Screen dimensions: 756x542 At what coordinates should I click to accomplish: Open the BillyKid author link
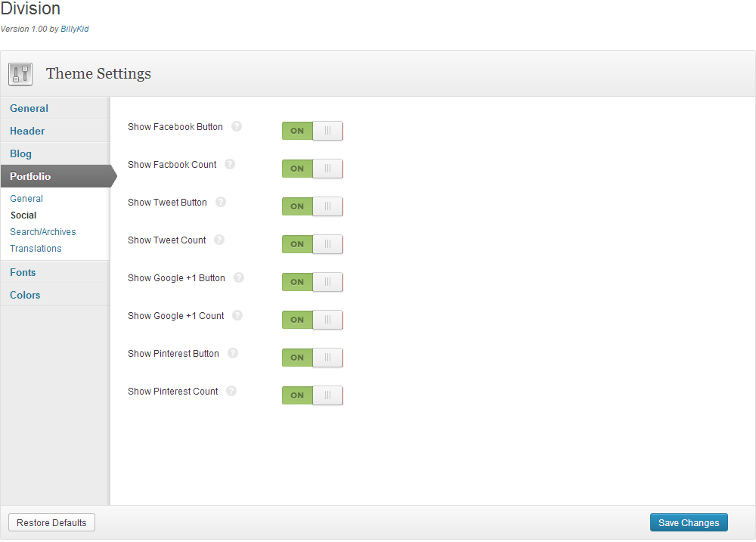tap(75, 29)
